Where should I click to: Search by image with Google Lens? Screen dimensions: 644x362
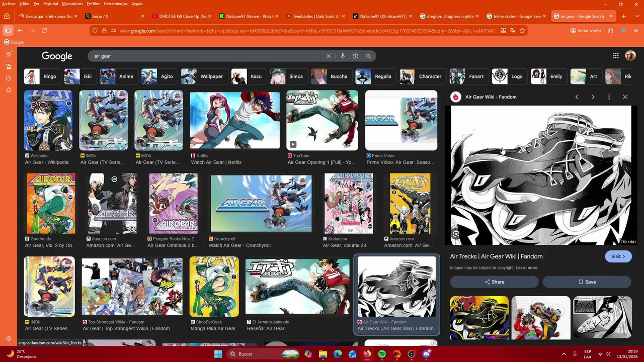[x=355, y=56]
